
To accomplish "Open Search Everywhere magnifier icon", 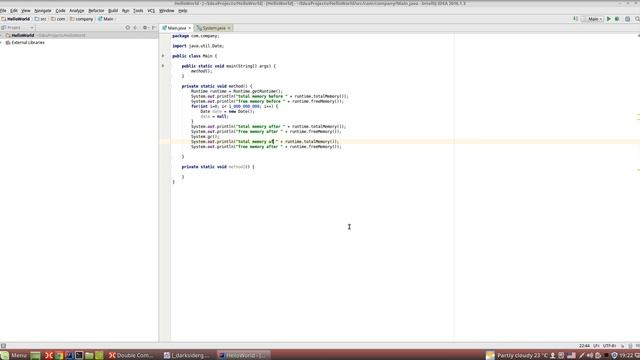I will [637, 19].
